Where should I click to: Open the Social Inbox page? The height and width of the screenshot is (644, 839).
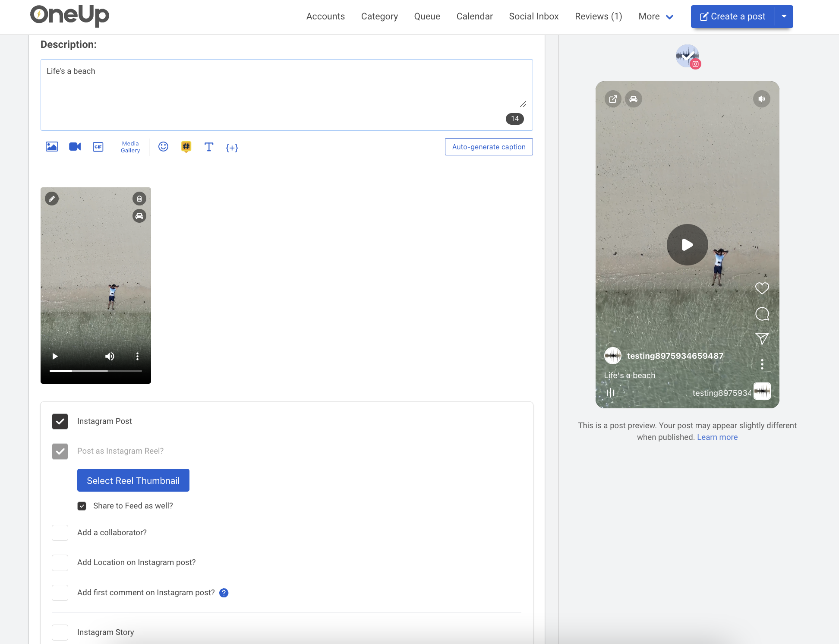click(x=533, y=16)
